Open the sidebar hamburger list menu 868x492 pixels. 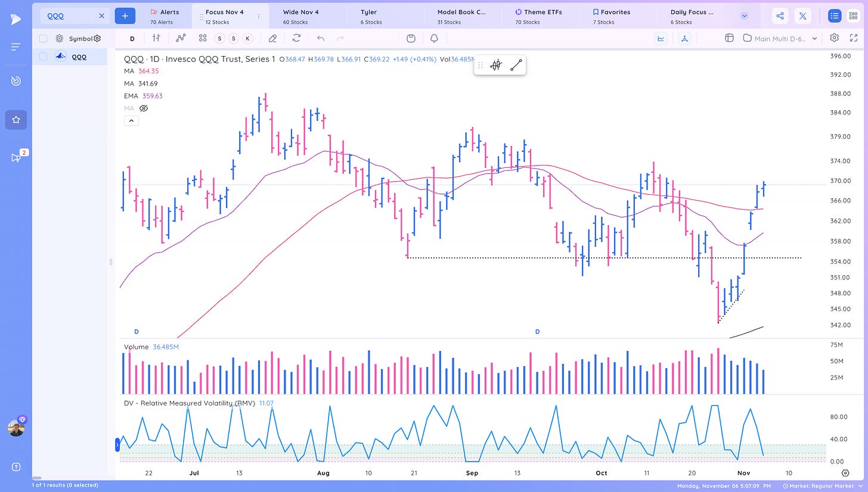point(15,46)
